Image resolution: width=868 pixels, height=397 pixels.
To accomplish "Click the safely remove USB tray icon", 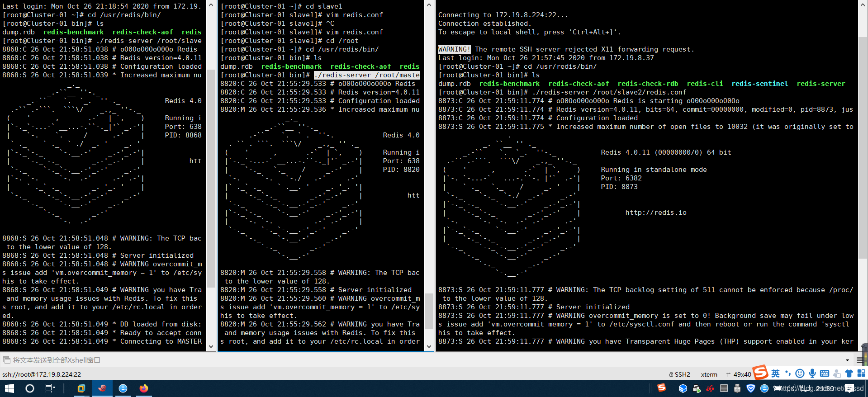I will tap(737, 388).
